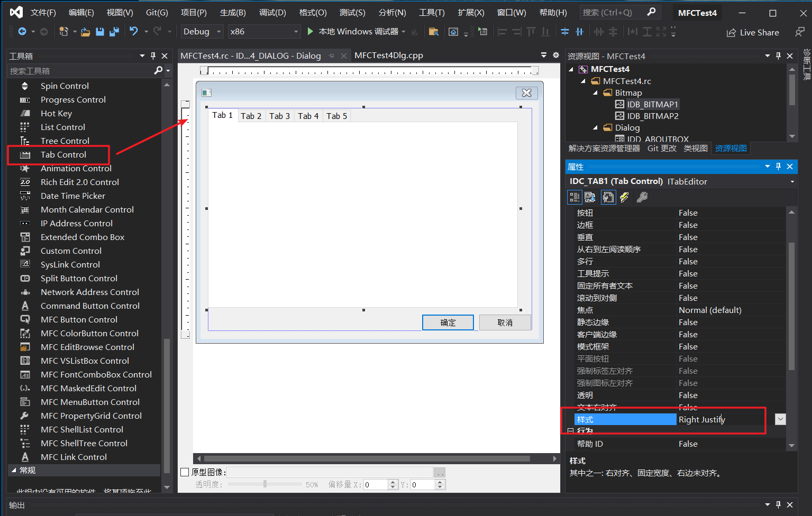Select Tab 3 in the tab control
This screenshot has height=516, width=812.
click(279, 116)
